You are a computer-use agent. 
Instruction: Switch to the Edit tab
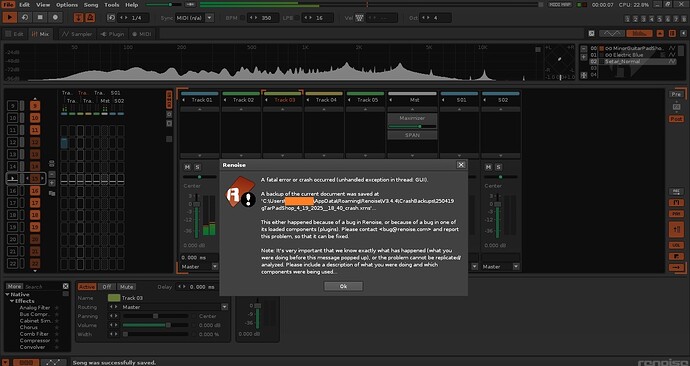coord(14,34)
